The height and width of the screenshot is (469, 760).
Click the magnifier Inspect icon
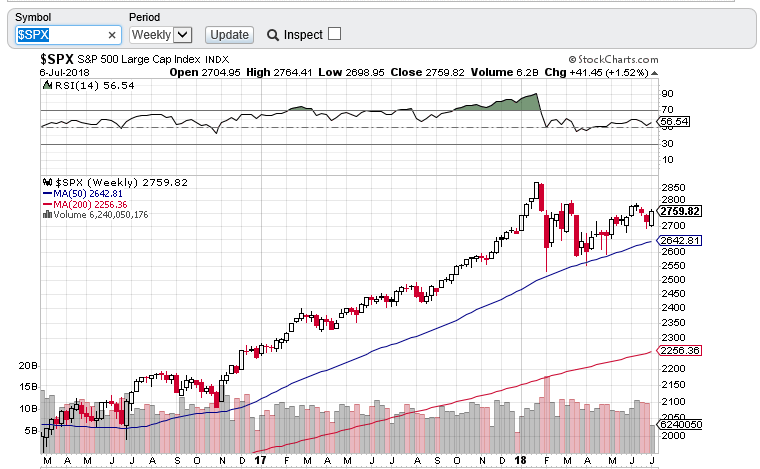(x=273, y=35)
